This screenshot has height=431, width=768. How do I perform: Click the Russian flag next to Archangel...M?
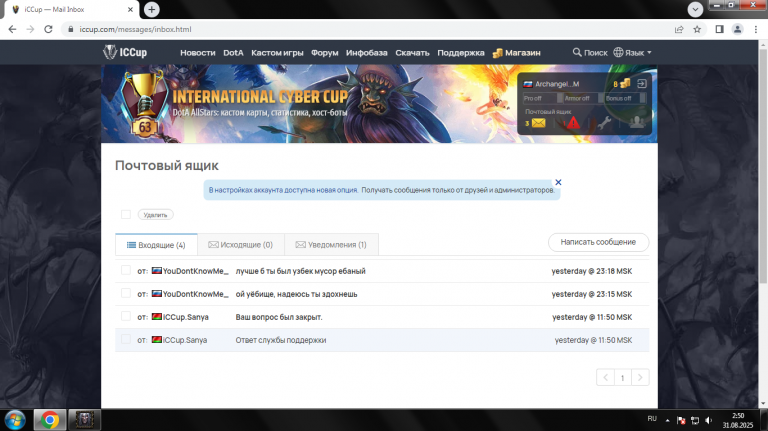click(x=528, y=84)
